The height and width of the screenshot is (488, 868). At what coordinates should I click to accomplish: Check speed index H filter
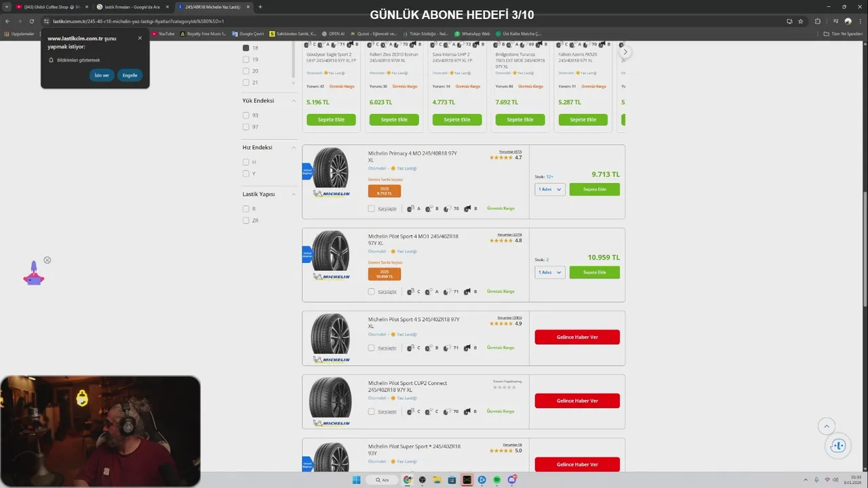point(246,162)
